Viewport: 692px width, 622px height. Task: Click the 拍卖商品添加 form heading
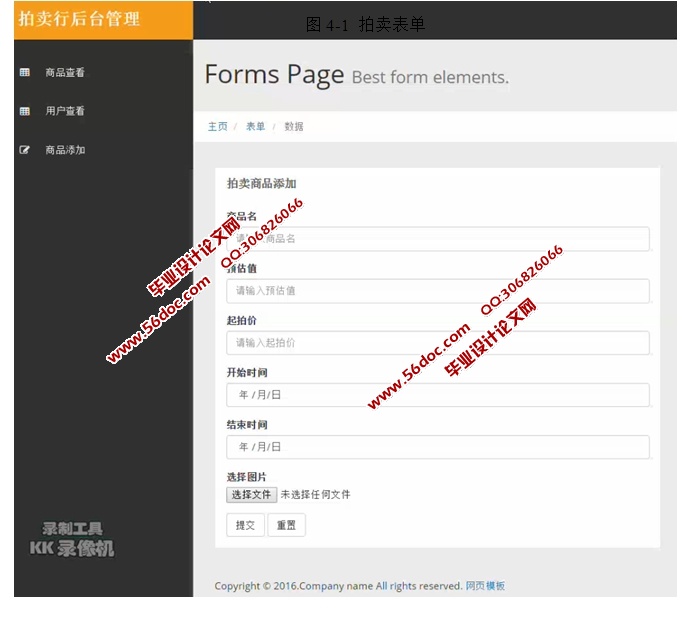tap(262, 184)
